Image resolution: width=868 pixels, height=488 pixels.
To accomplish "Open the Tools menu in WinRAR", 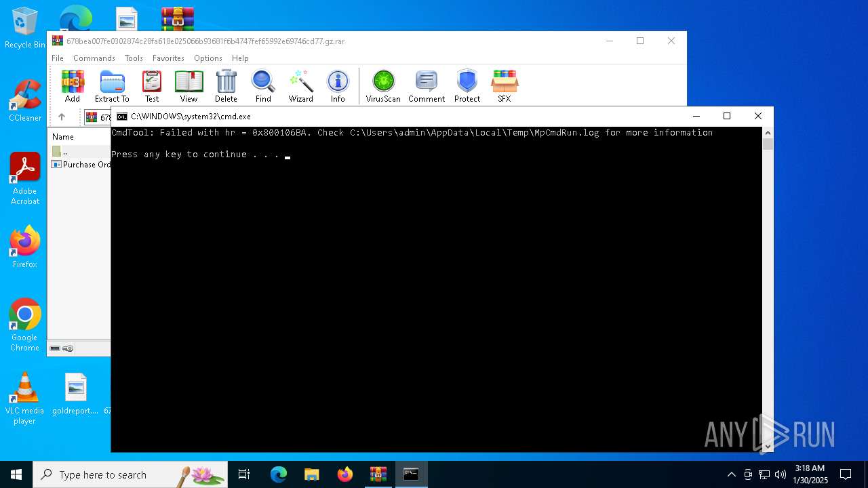I will [x=134, y=58].
